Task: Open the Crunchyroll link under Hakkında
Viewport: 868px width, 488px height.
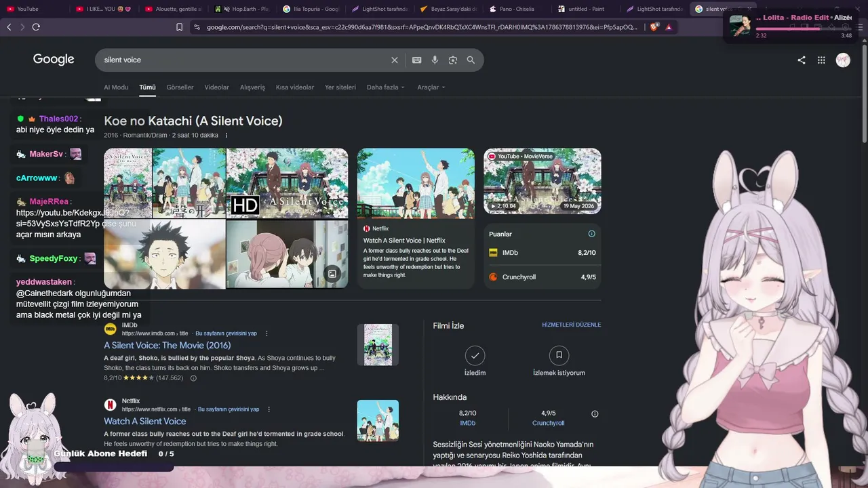Action: click(x=549, y=423)
